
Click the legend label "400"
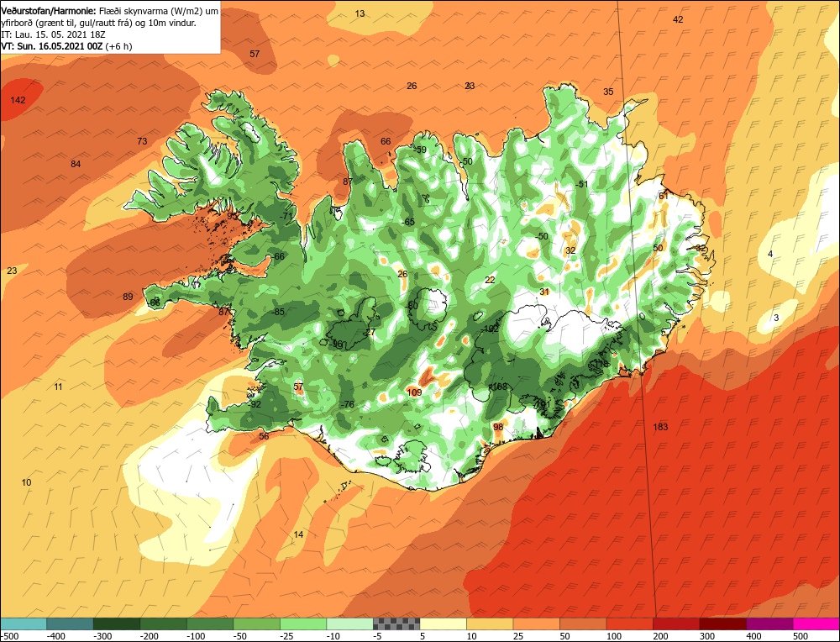coord(753,636)
